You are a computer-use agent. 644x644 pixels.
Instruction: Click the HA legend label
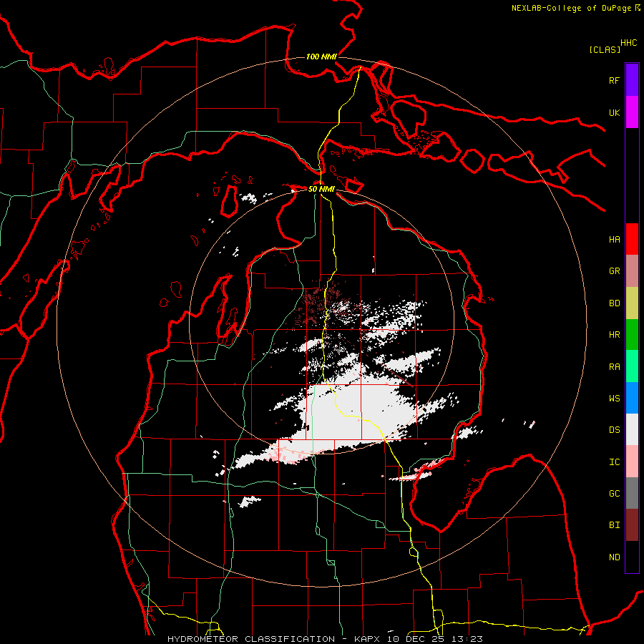pyautogui.click(x=614, y=240)
